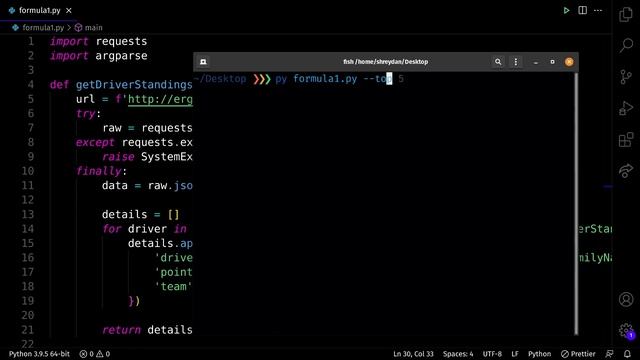Change the Spaces: 4 indentation setting
This screenshot has height=360, width=640.
click(458, 354)
